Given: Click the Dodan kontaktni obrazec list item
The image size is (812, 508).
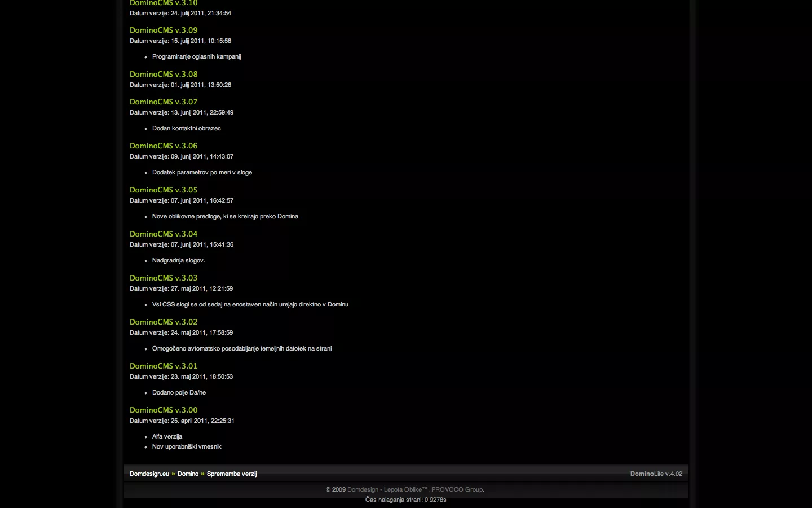Looking at the screenshot, I should click(x=186, y=128).
